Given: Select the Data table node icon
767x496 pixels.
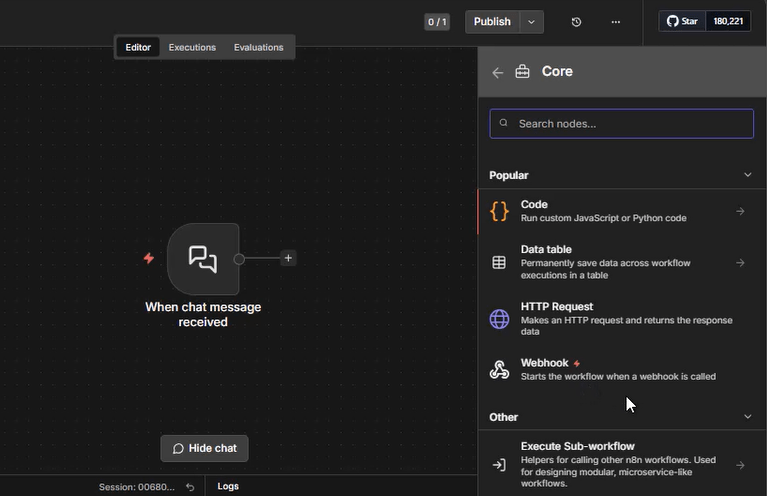Looking at the screenshot, I should tap(499, 263).
